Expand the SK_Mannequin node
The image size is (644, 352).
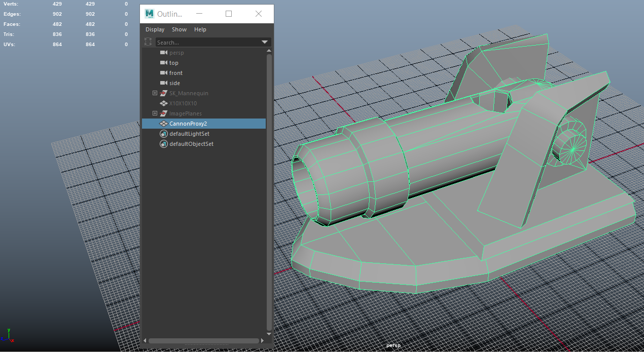tap(155, 93)
